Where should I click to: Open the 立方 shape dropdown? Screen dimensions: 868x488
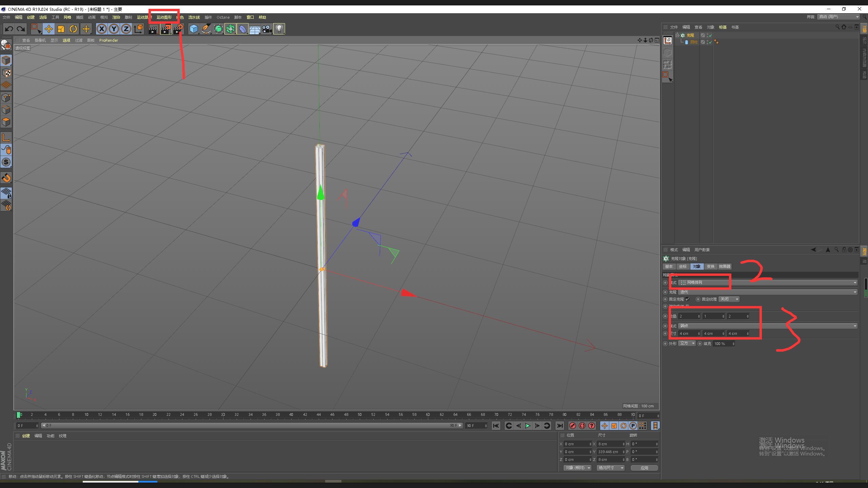pyautogui.click(x=687, y=344)
